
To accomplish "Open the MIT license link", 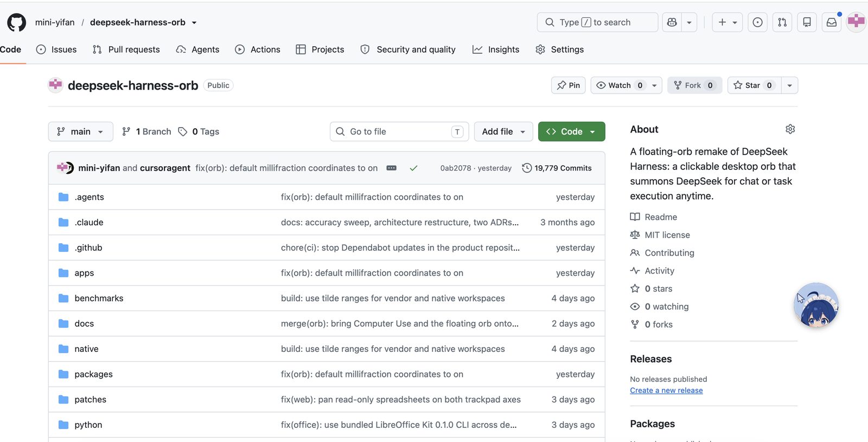I will [660, 235].
